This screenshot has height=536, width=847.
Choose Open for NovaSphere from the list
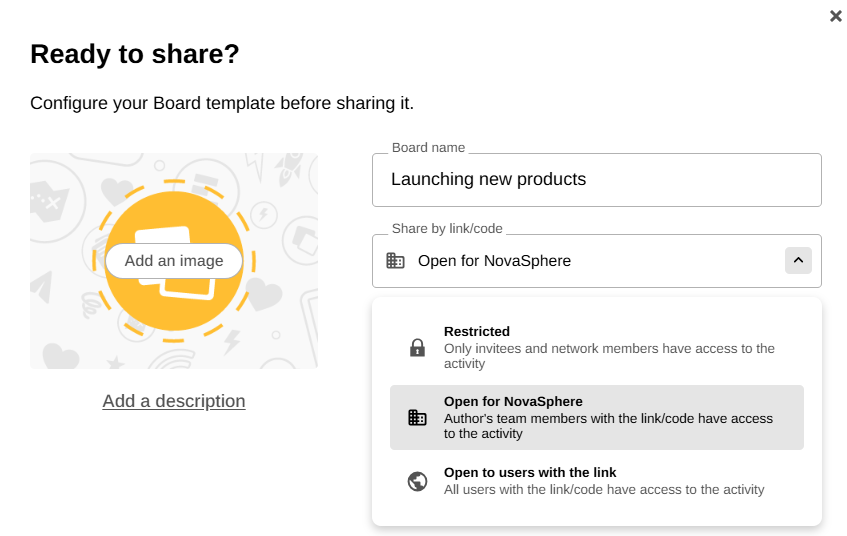(x=513, y=401)
